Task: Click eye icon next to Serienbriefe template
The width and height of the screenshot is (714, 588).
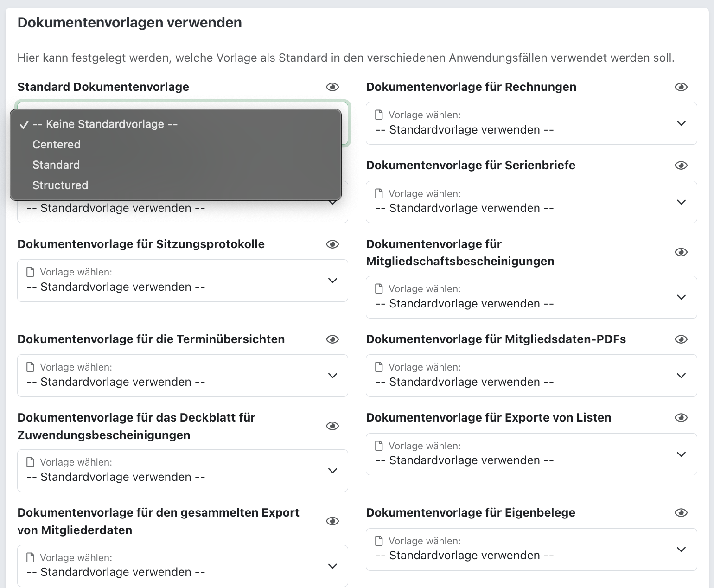Action: [681, 166]
